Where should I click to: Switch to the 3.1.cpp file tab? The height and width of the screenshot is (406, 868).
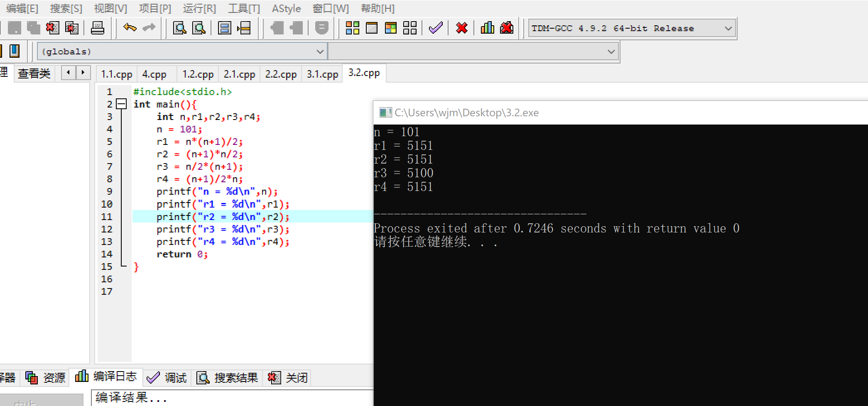(x=323, y=74)
